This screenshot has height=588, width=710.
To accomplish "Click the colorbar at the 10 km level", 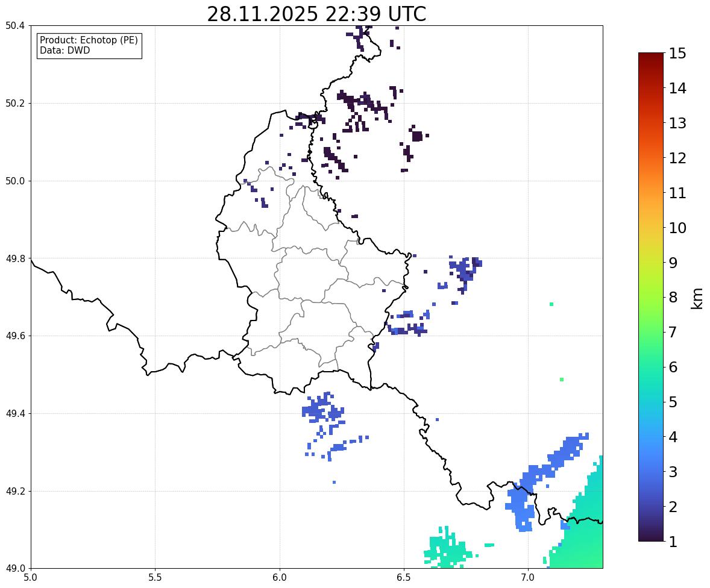I will coord(651,228).
